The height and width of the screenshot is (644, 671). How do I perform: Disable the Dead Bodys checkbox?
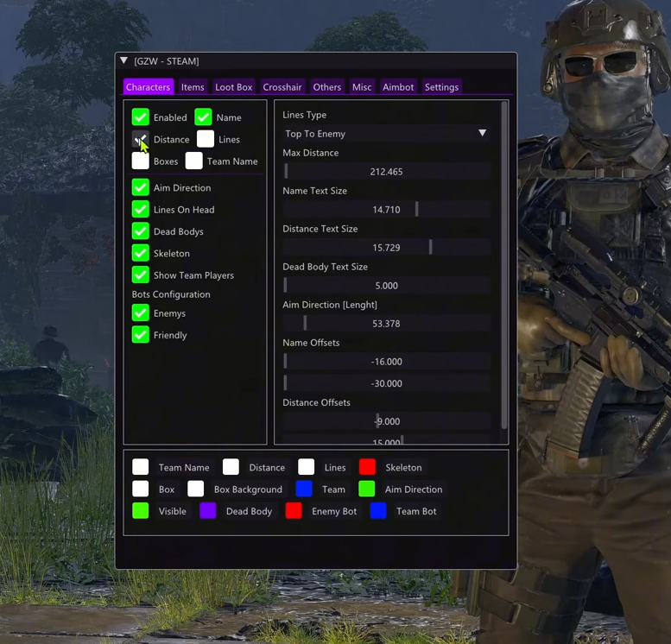point(141,231)
